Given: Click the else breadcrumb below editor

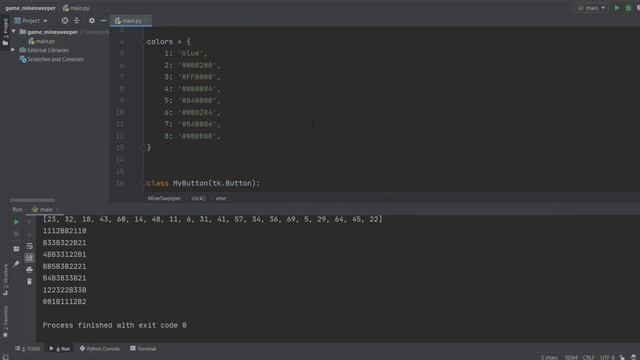Looking at the screenshot, I should point(221,198).
